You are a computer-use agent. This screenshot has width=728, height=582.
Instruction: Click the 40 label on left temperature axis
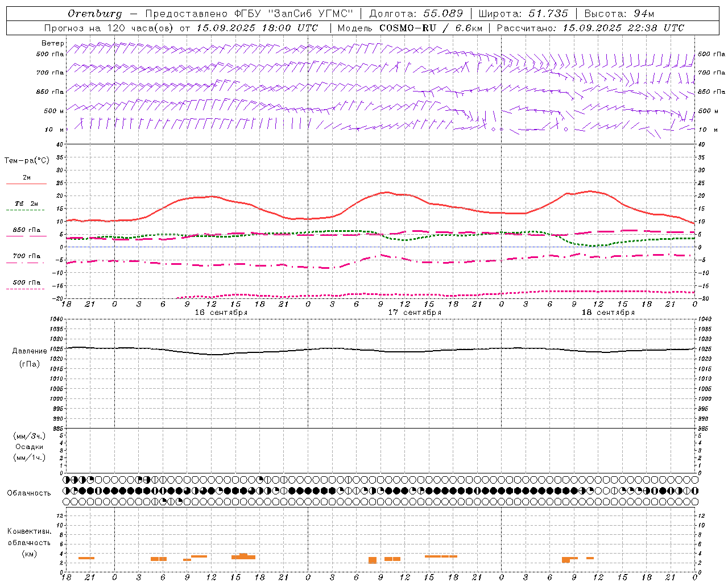pyautogui.click(x=59, y=144)
